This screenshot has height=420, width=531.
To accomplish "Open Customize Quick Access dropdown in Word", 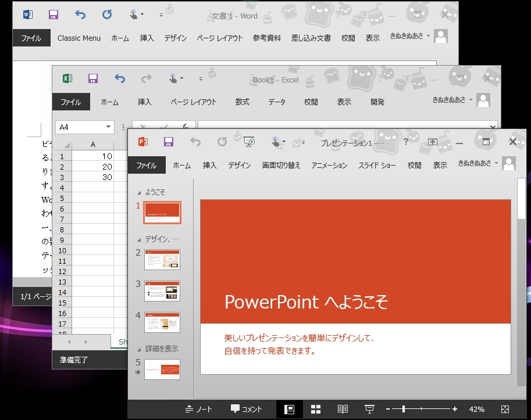I will (161, 15).
